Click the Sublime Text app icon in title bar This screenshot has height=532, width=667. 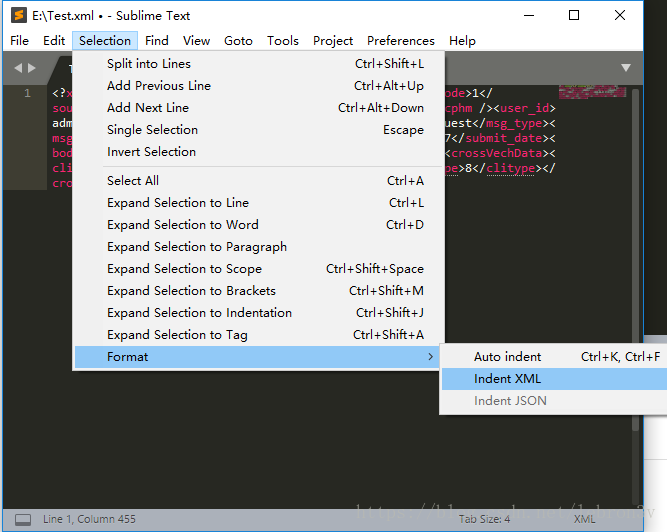[x=19, y=15]
